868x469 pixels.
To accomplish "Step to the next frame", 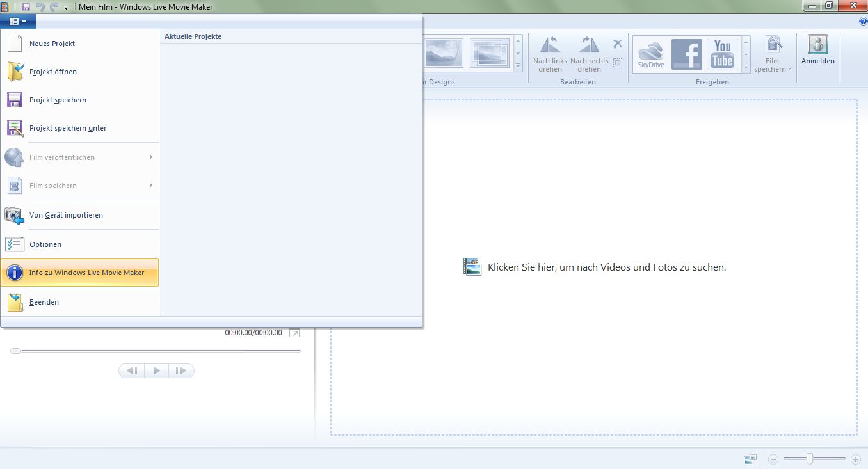I will [181, 370].
